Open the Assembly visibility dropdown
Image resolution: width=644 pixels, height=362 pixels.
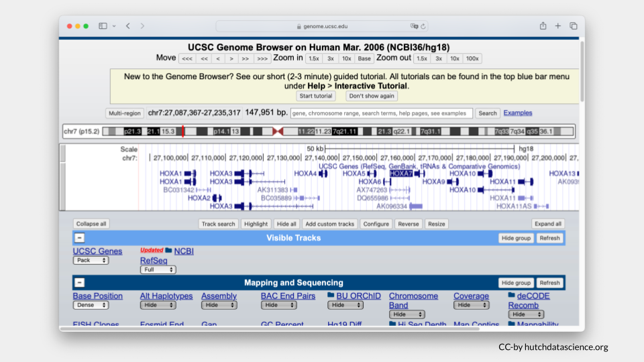[219, 305]
